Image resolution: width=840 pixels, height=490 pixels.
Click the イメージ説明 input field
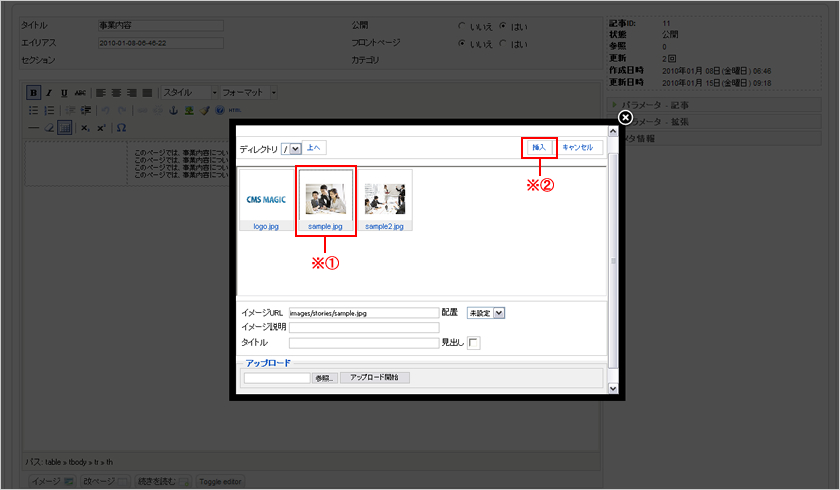pos(364,327)
